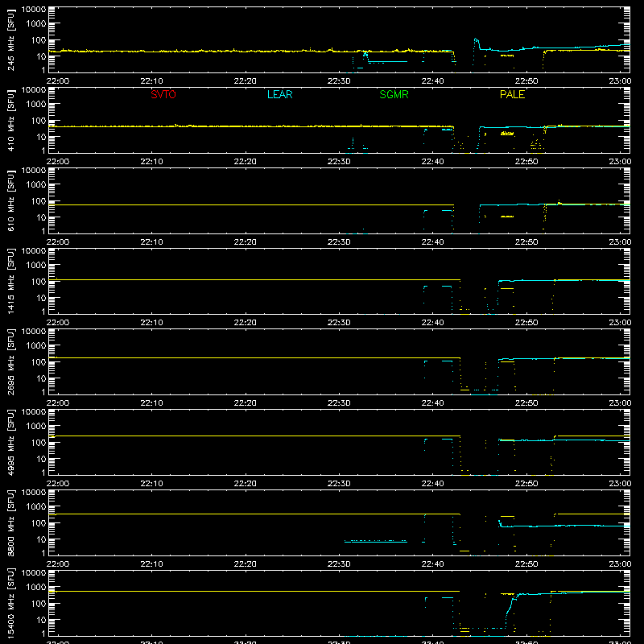Image resolution: width=644 pixels, height=644 pixels.
Task: Click the 100 y-axis label of 610 MHz plot
Action: coord(39,201)
